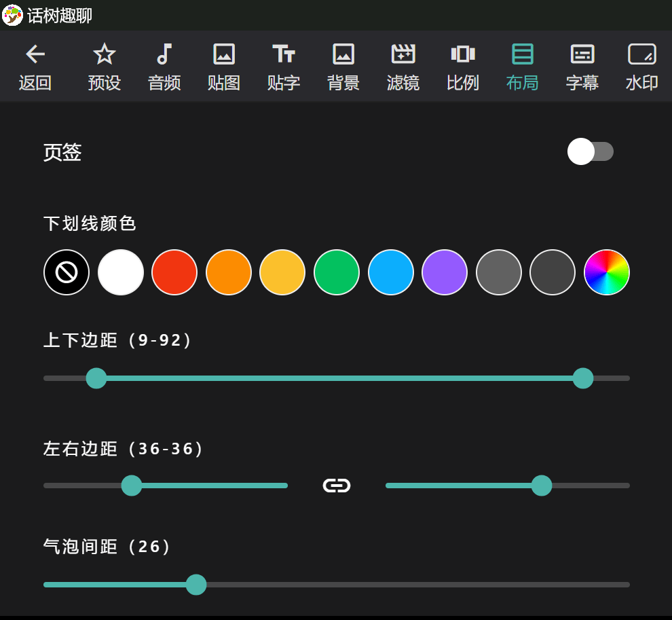The width and height of the screenshot is (672, 620).
Task: Click the upper handle of 上下边距 slider
Action: tap(583, 378)
